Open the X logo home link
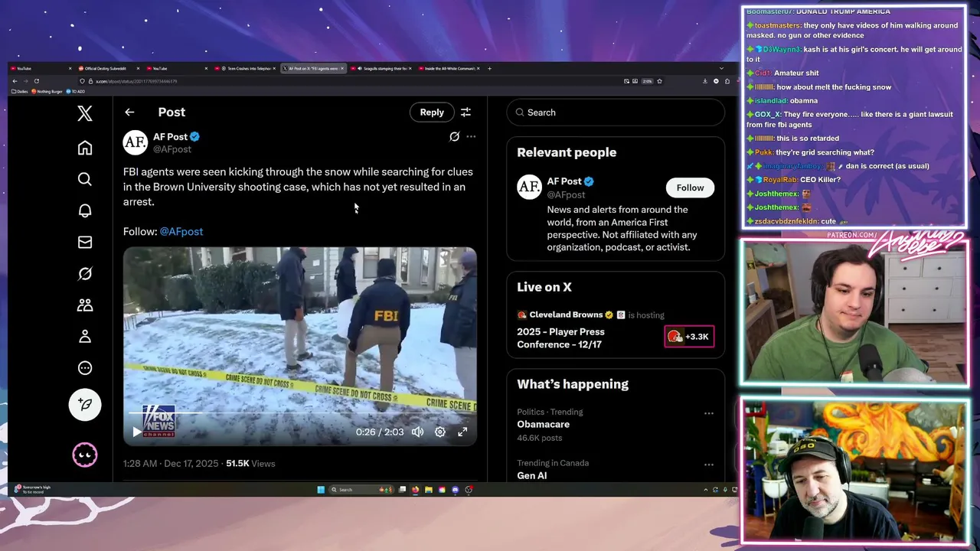980x551 pixels. pos(85,114)
